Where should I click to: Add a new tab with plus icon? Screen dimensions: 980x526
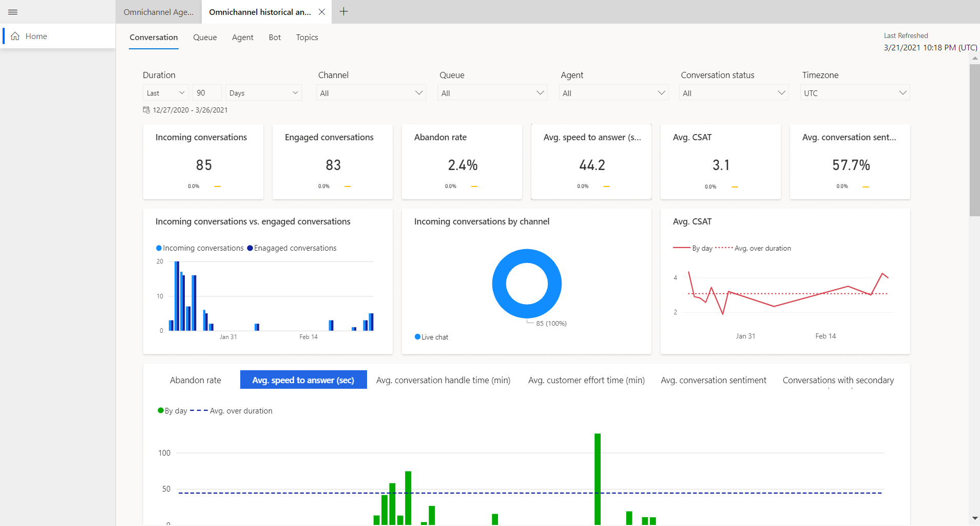tap(344, 11)
